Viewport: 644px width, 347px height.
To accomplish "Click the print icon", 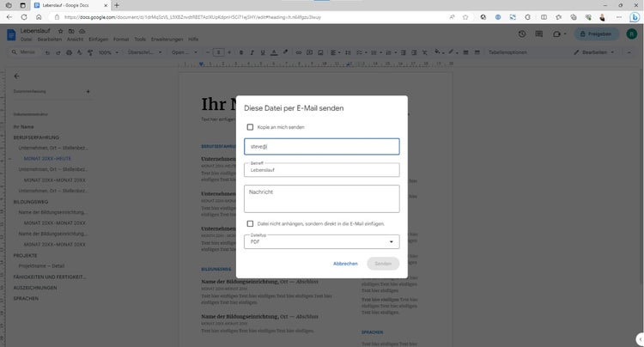I will (69, 52).
